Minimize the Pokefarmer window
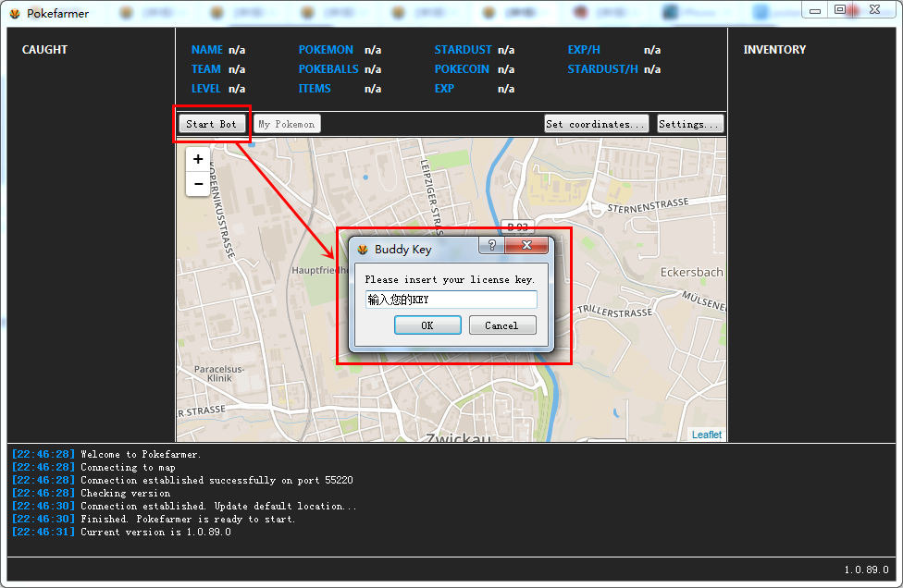This screenshot has height=588, width=903. click(x=815, y=9)
